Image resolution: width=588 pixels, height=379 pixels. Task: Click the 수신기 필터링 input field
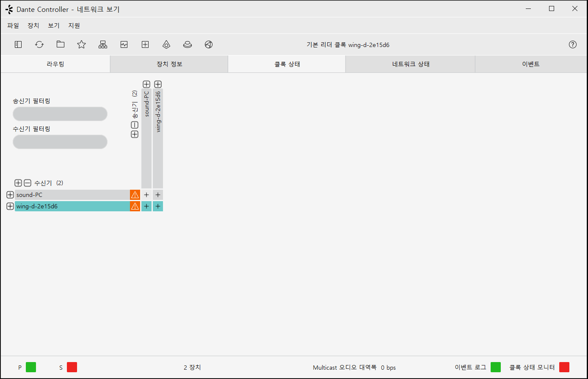[60, 142]
